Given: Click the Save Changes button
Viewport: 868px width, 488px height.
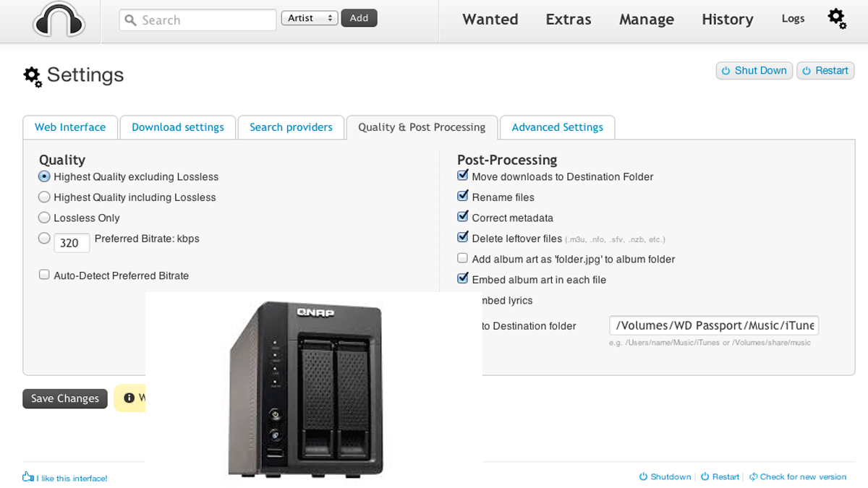Looking at the screenshot, I should pyautogui.click(x=65, y=398).
